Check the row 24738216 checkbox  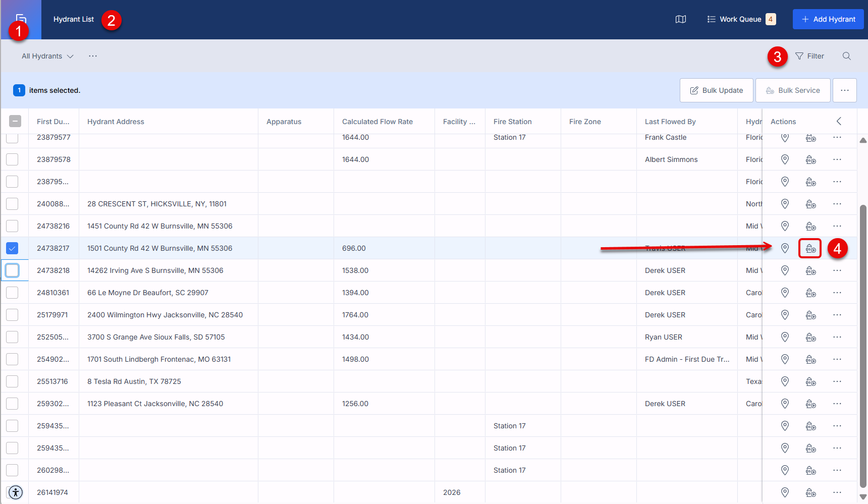point(12,226)
